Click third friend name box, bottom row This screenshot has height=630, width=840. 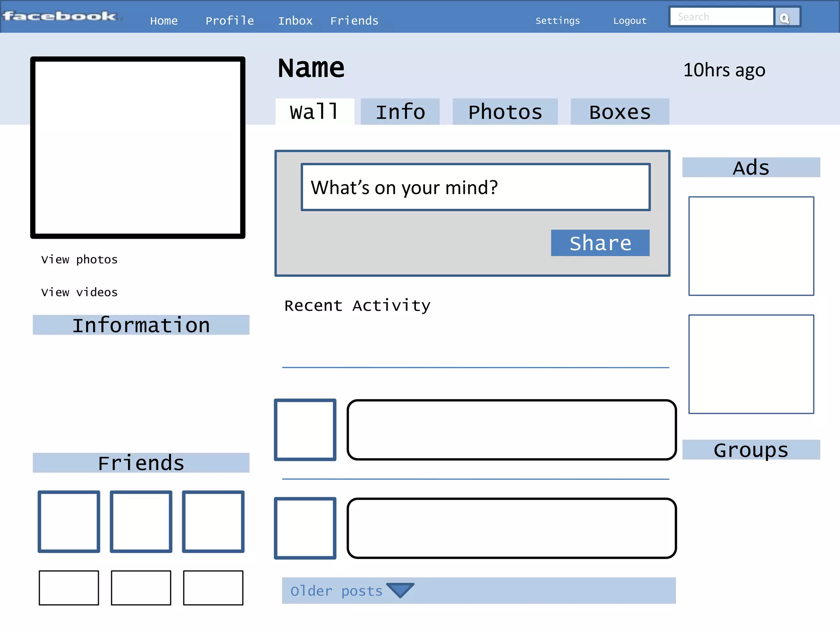213,588
